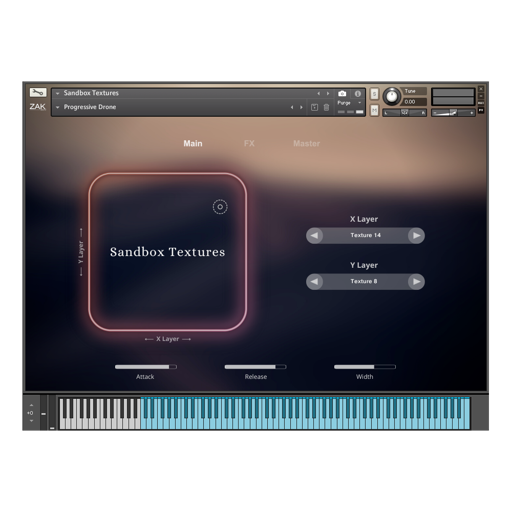Image resolution: width=512 pixels, height=512 pixels.
Task: Solo the instrument with S button
Action: [374, 94]
